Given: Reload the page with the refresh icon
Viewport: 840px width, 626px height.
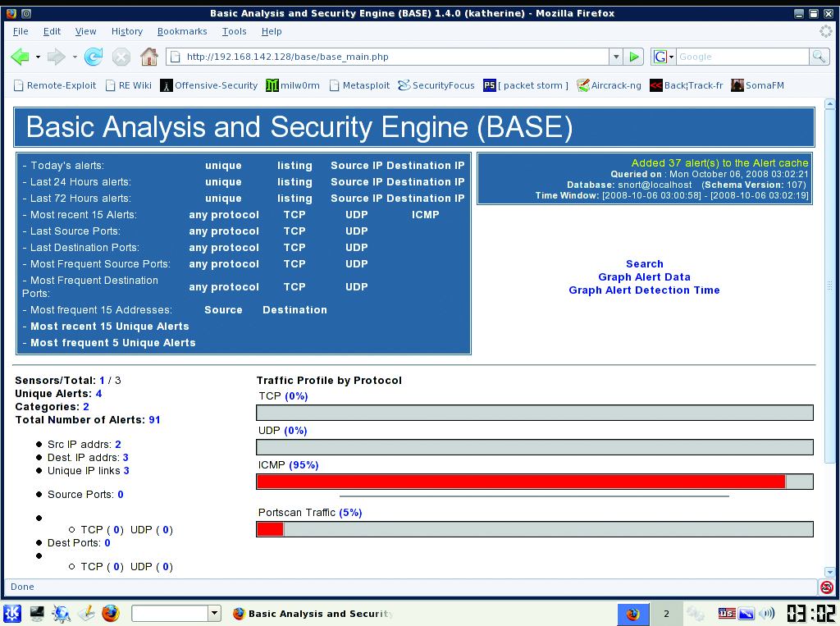Looking at the screenshot, I should pos(94,57).
